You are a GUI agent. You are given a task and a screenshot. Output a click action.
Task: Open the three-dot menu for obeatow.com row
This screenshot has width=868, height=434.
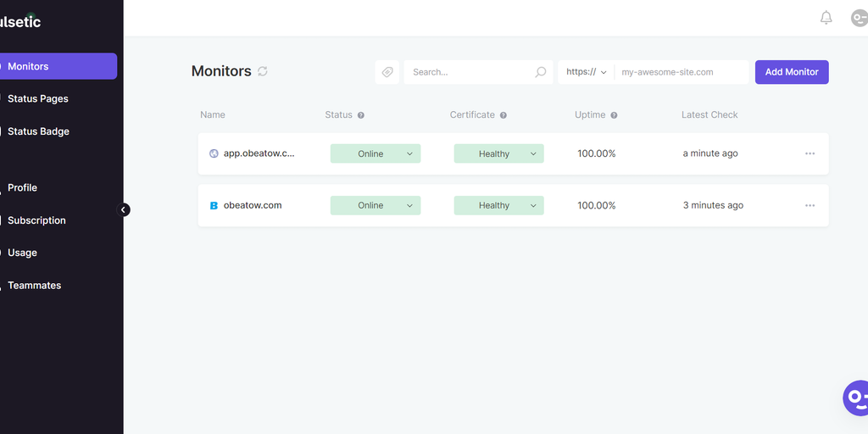pyautogui.click(x=810, y=205)
